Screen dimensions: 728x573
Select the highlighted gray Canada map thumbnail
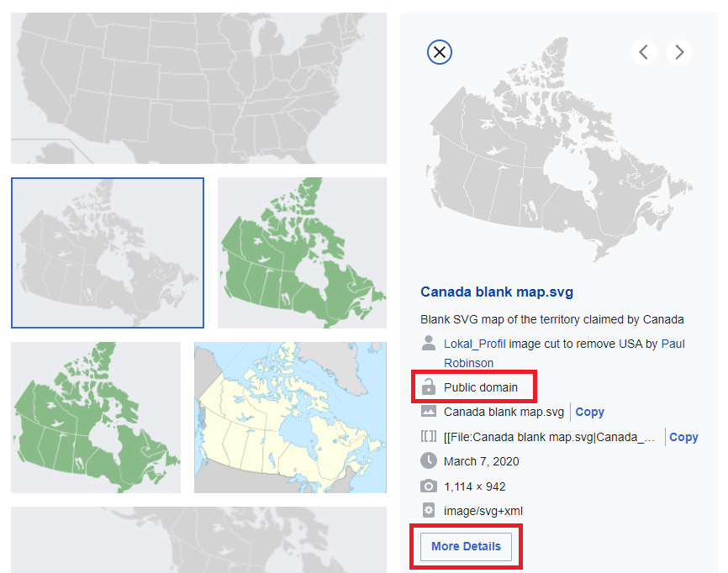tap(107, 251)
